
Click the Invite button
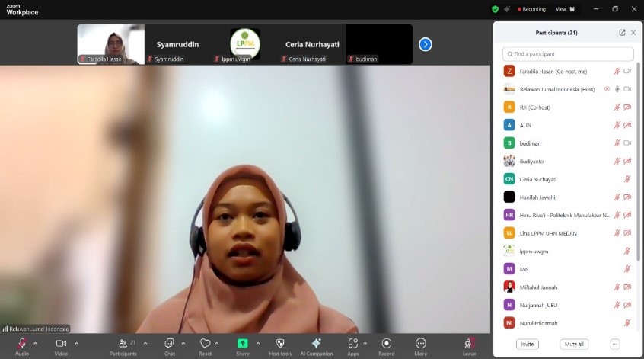pos(527,345)
